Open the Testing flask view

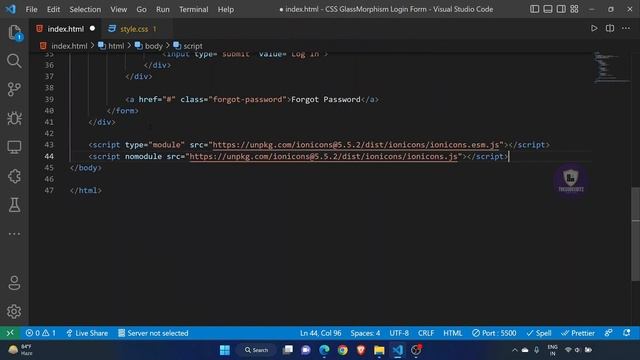tap(14, 205)
